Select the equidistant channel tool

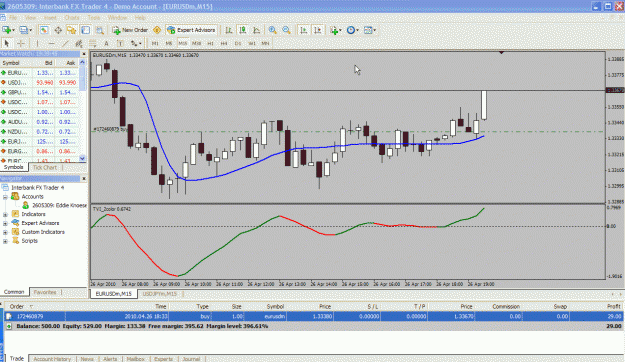(79, 43)
